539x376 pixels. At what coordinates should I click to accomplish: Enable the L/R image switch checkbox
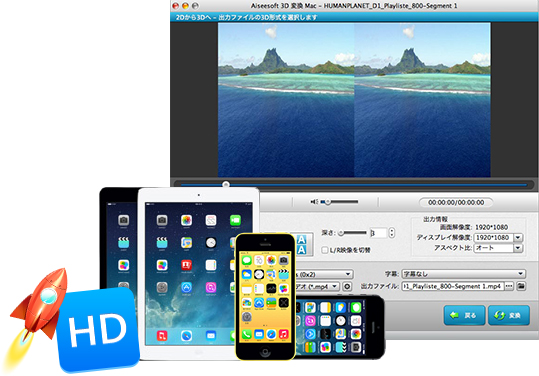coord(324,250)
